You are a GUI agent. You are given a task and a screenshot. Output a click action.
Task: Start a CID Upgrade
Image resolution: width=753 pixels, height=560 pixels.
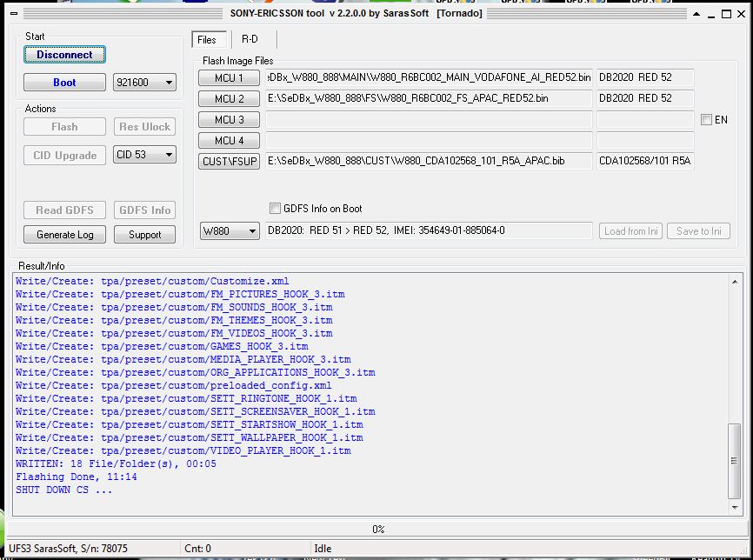pos(64,155)
